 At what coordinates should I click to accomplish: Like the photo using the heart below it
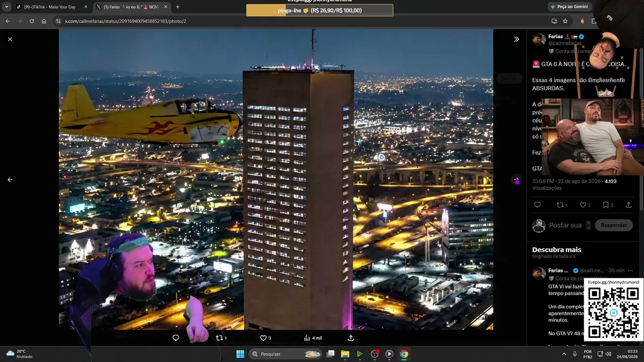265,338
